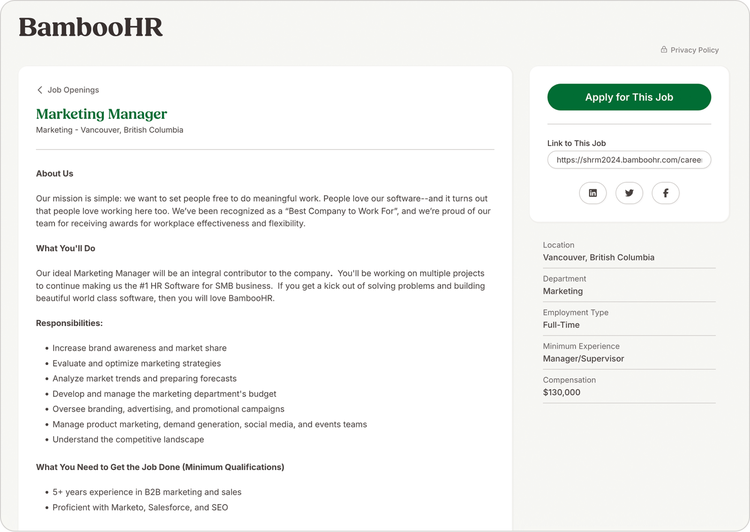This screenshot has width=750, height=532.
Task: Click the back chevron before Job Openings
Action: point(40,90)
